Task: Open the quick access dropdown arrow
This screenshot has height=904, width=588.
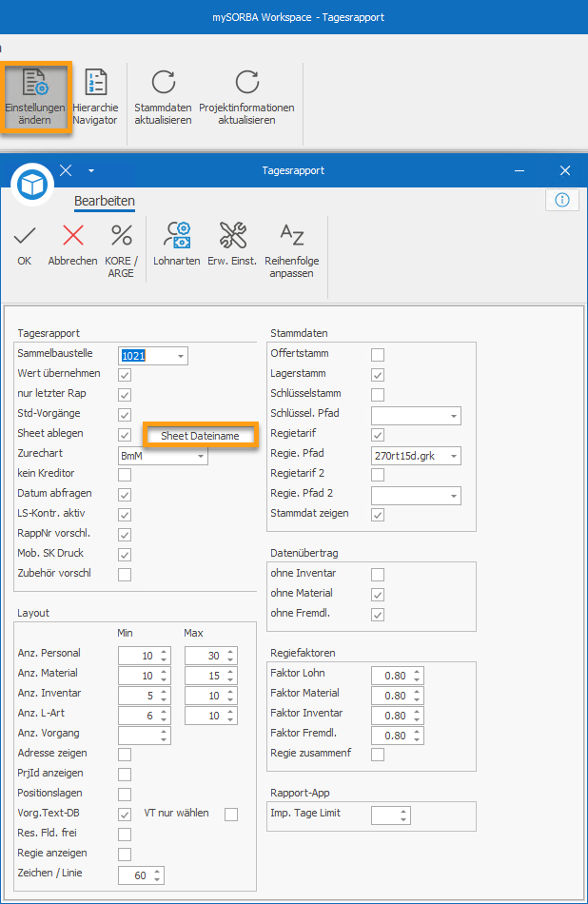Action: pyautogui.click(x=91, y=170)
